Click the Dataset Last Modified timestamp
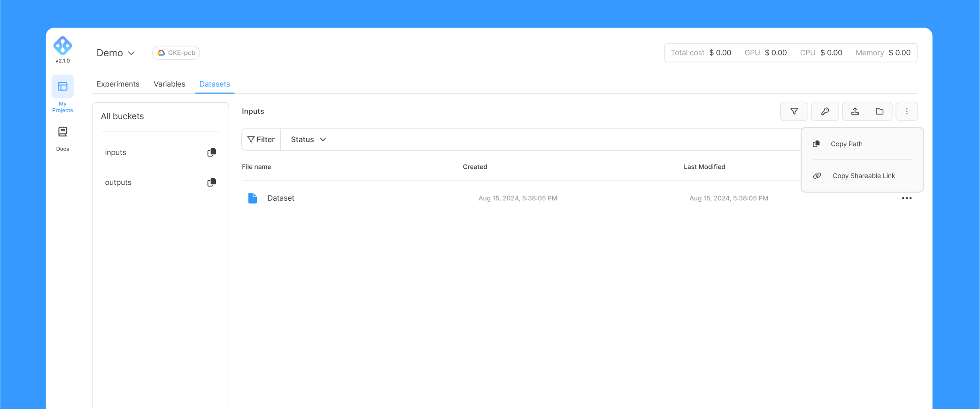980x409 pixels. pyautogui.click(x=729, y=198)
